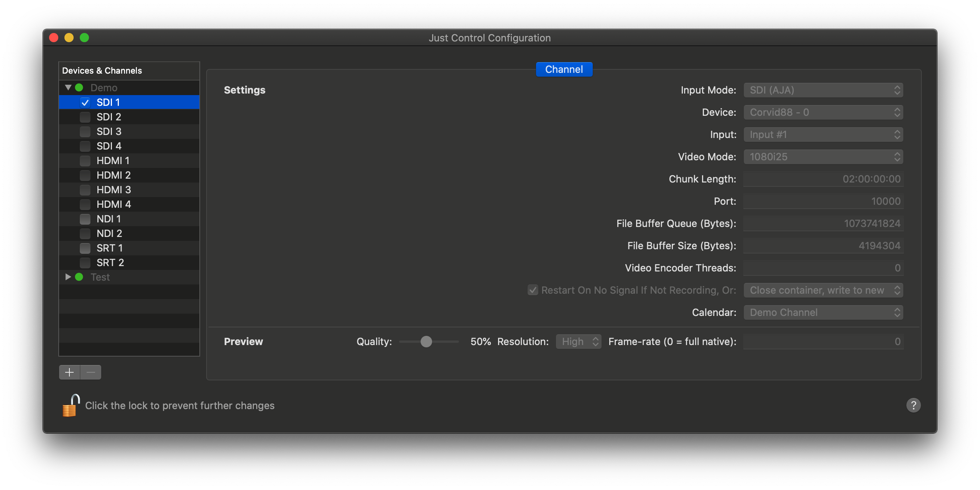Enable the SDI 2 channel checkbox
Image resolution: width=980 pixels, height=490 pixels.
click(x=85, y=117)
